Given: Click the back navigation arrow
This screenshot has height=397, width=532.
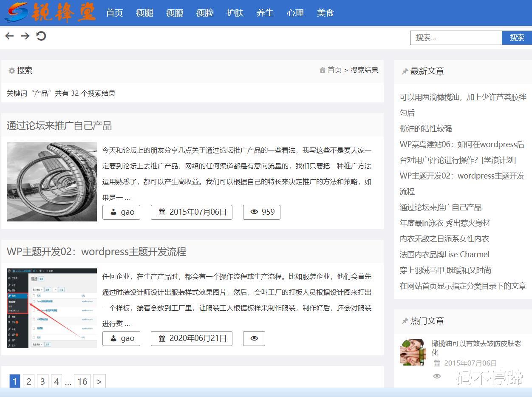Looking at the screenshot, I should (9, 36).
